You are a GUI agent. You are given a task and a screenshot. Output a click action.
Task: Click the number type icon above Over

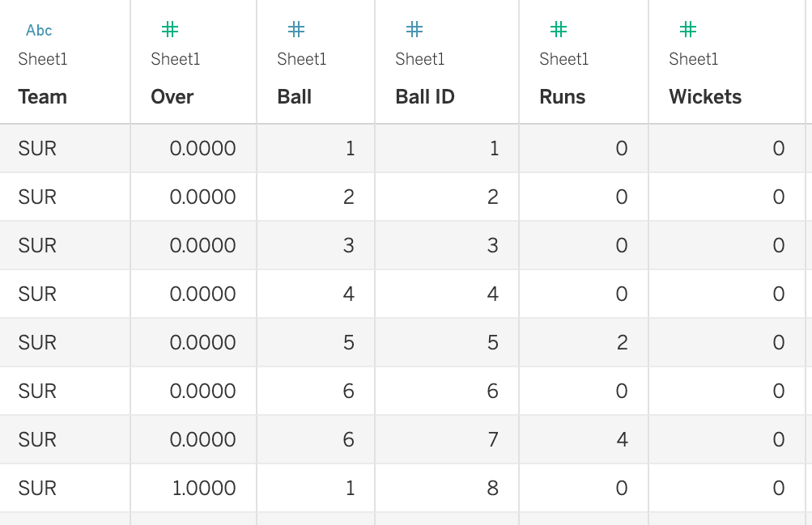tap(170, 30)
